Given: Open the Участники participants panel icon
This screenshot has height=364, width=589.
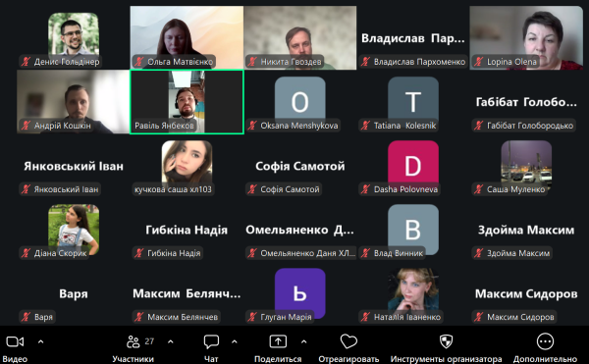Looking at the screenshot, I should tap(133, 341).
